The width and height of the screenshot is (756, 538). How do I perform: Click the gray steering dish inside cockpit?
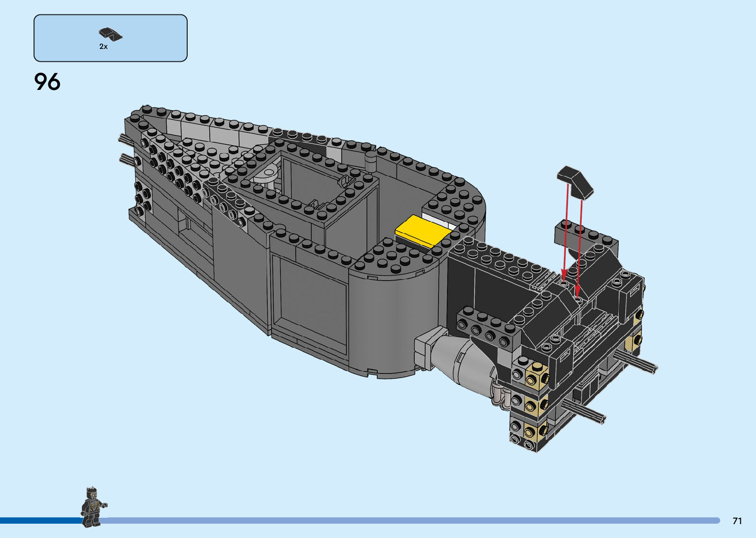(x=267, y=174)
